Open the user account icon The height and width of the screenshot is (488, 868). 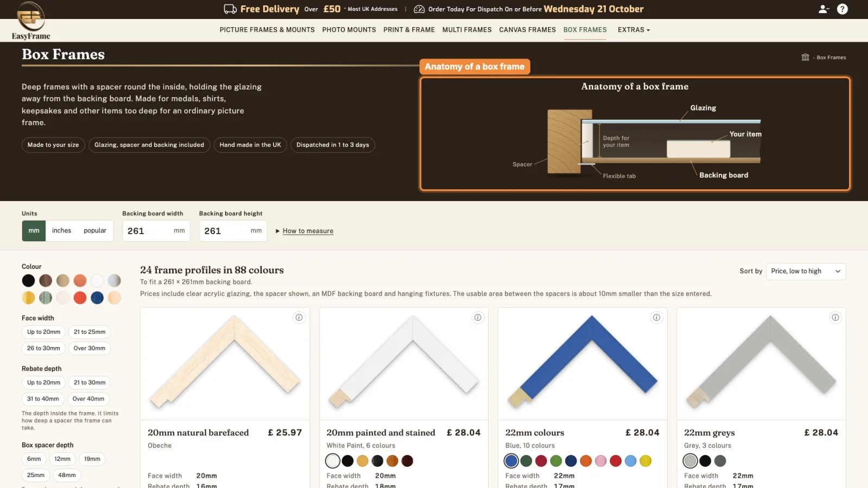824,9
